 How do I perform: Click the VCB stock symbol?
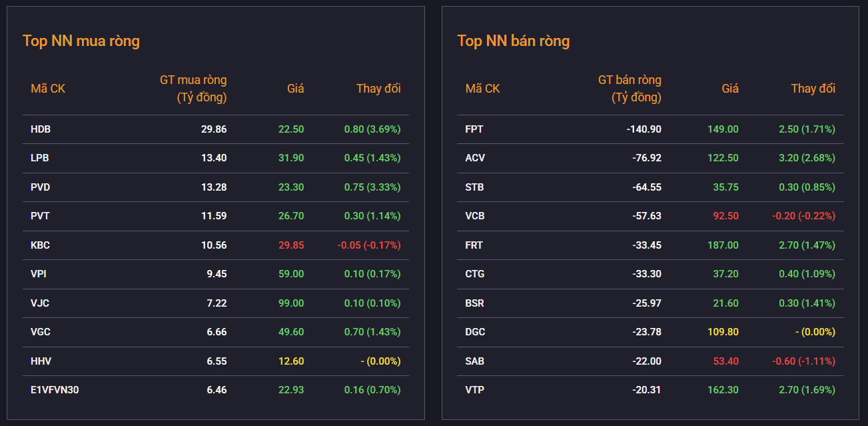(x=475, y=216)
